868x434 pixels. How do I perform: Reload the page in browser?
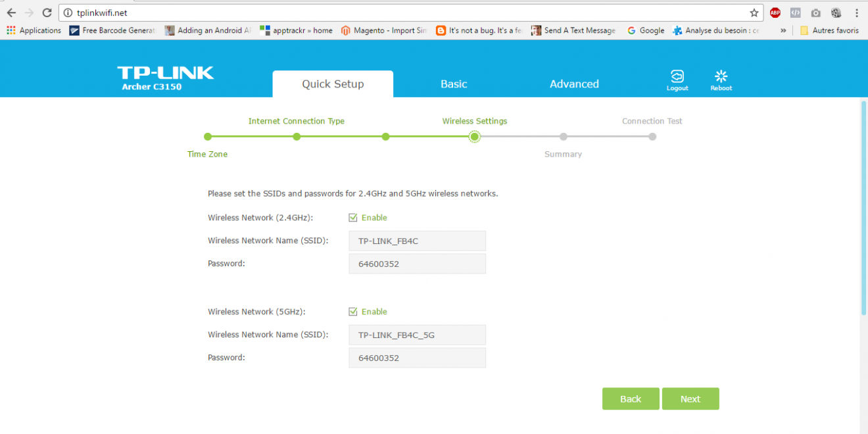pos(47,12)
